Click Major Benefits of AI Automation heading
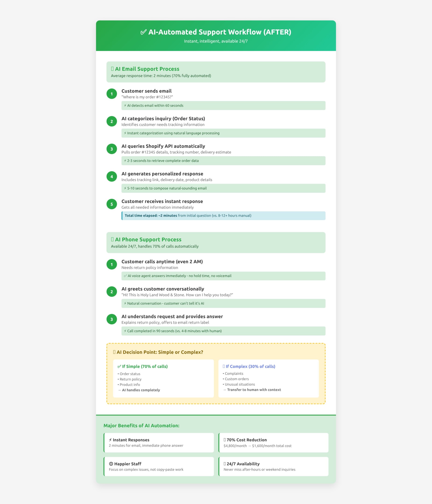The image size is (432, 504). pyautogui.click(x=142, y=425)
